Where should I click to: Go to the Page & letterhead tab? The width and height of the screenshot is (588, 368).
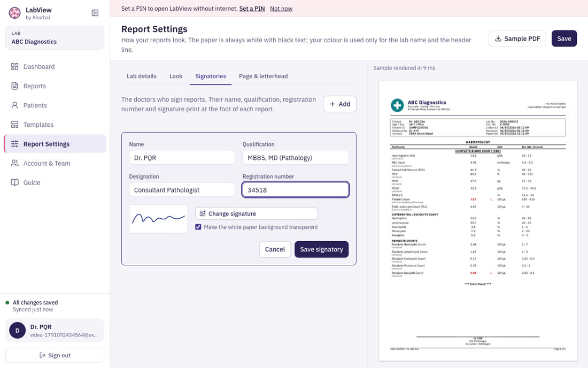coord(263,76)
